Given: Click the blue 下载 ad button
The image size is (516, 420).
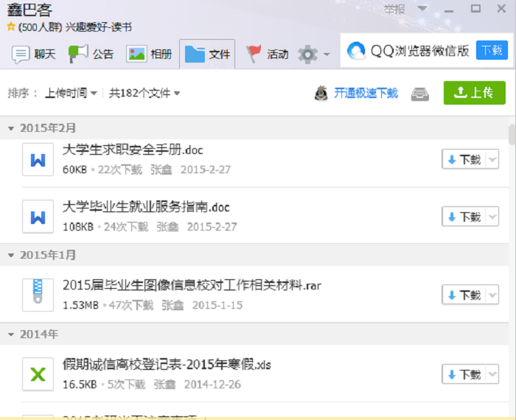Looking at the screenshot, I should coord(492,50).
